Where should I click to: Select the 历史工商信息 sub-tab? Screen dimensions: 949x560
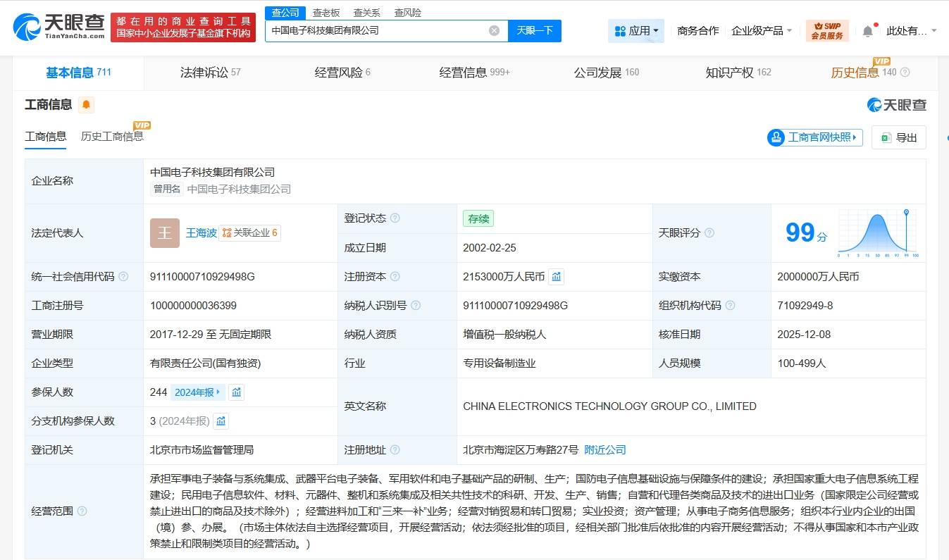click(x=112, y=137)
